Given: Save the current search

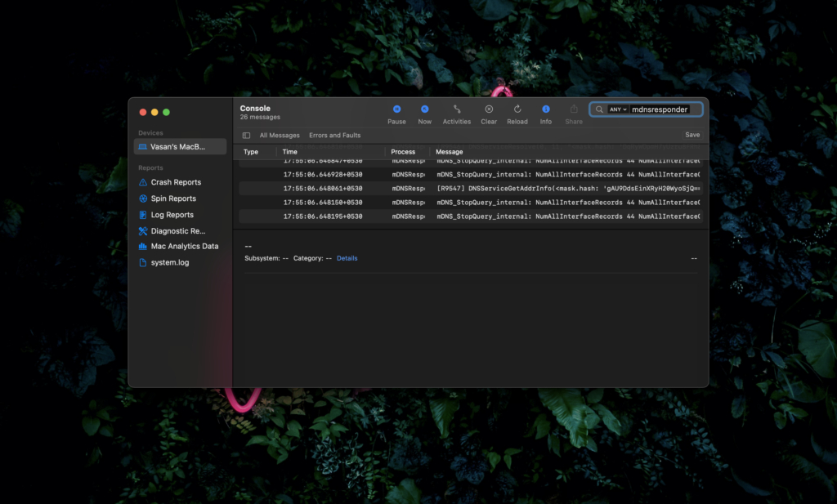Looking at the screenshot, I should [x=692, y=135].
